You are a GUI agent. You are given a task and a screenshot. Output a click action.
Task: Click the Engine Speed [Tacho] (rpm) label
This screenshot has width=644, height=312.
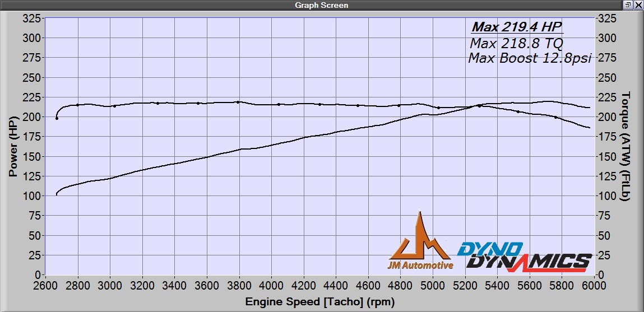(319, 302)
